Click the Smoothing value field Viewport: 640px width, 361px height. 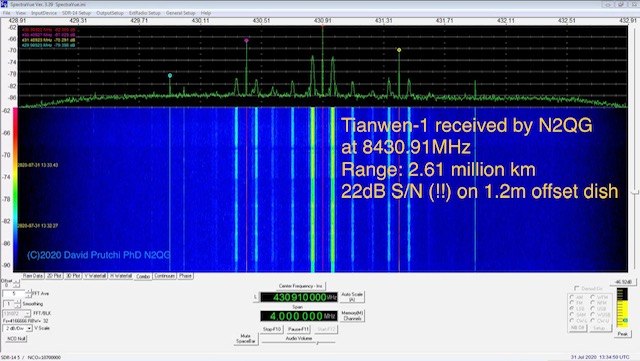[9, 303]
